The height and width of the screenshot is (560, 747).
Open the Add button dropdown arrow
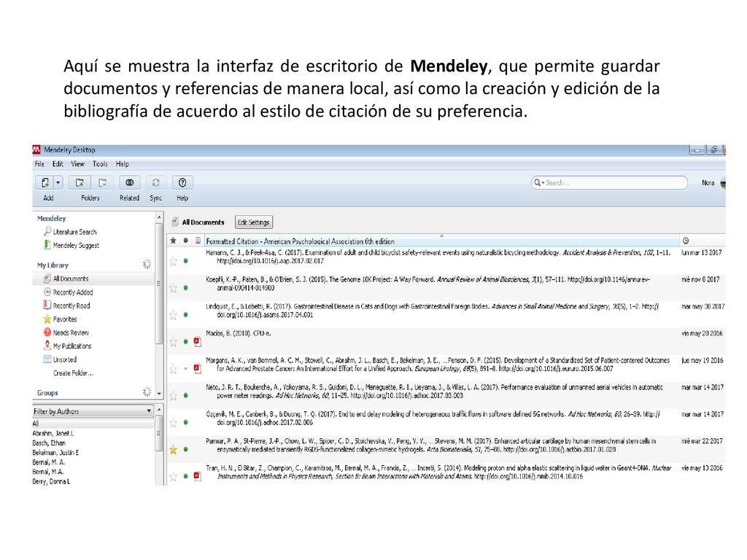(x=58, y=182)
